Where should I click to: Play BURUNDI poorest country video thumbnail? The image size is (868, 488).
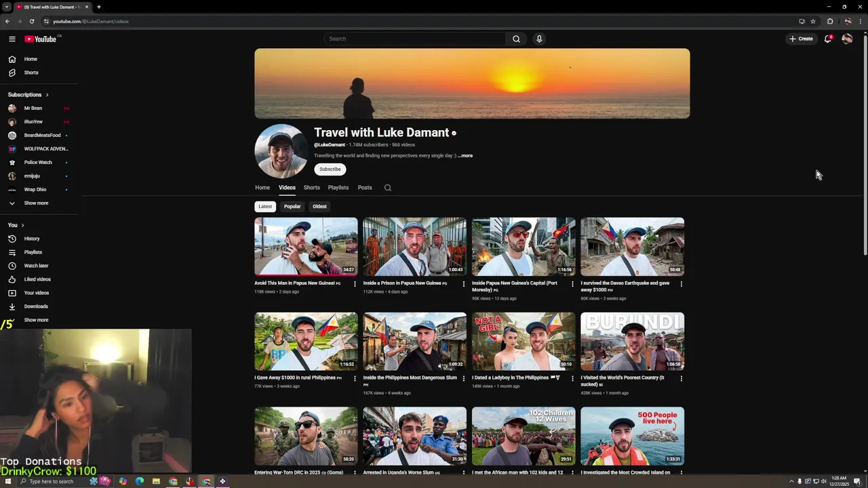(632, 341)
